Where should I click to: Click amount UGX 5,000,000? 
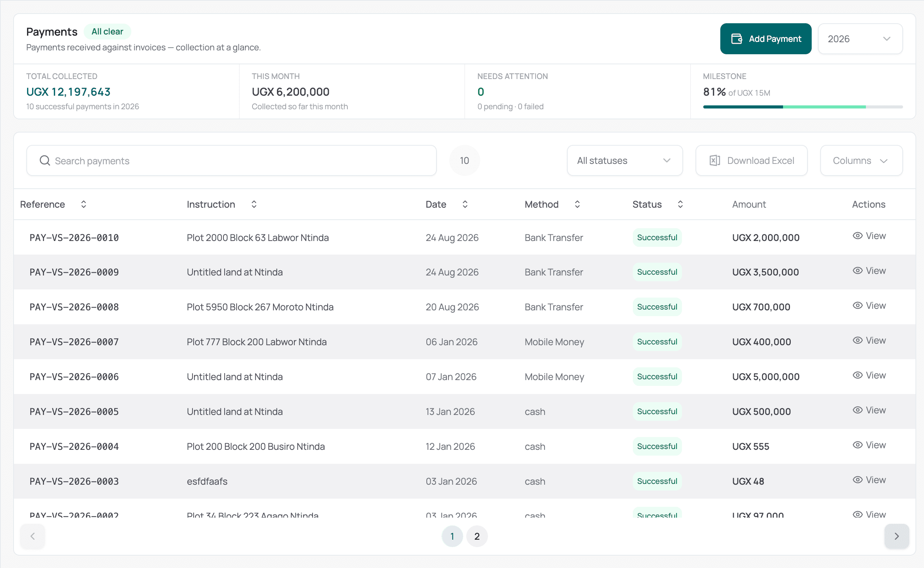coord(766,377)
